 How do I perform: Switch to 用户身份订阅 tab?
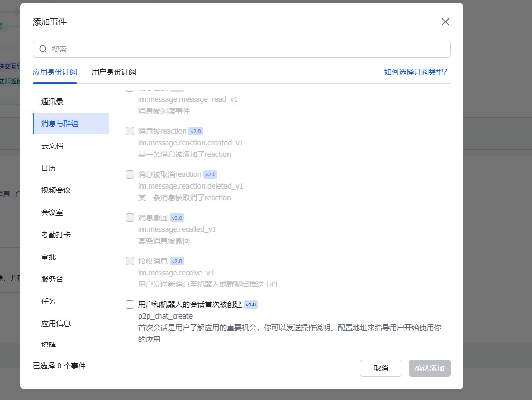pyautogui.click(x=114, y=72)
